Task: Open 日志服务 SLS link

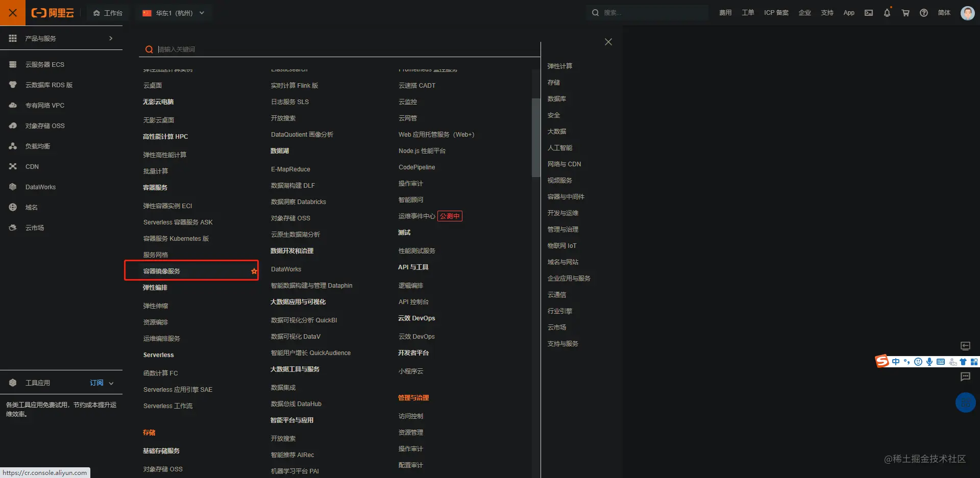Action: 289,102
